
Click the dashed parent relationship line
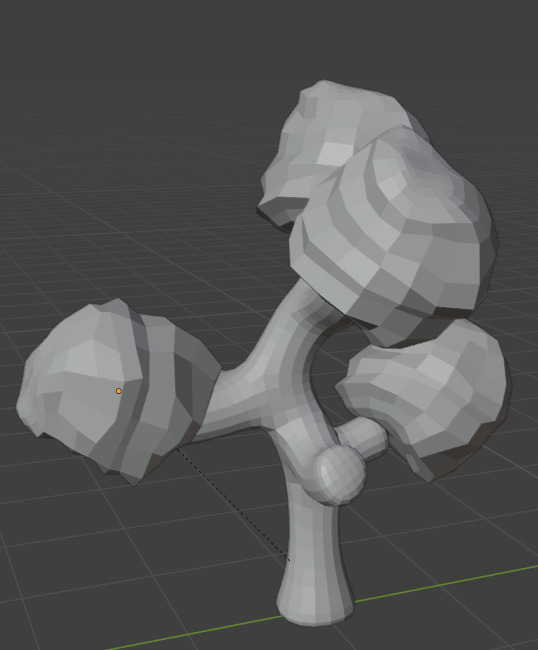233,504
